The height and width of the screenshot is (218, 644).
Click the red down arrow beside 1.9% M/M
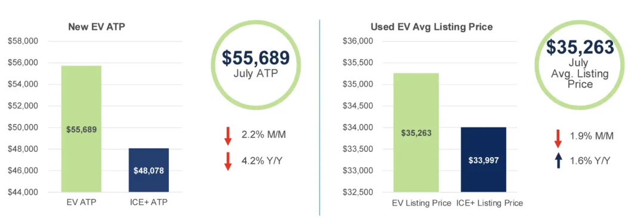click(558, 138)
